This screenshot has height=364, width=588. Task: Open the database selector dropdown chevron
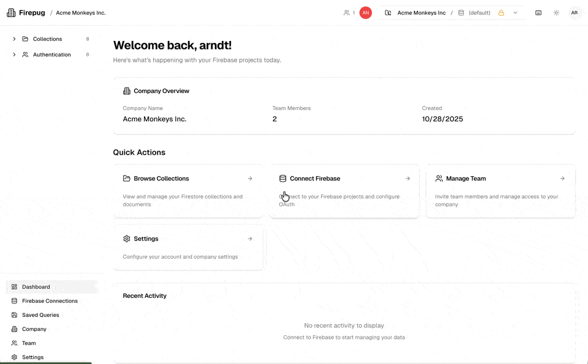pos(516,12)
